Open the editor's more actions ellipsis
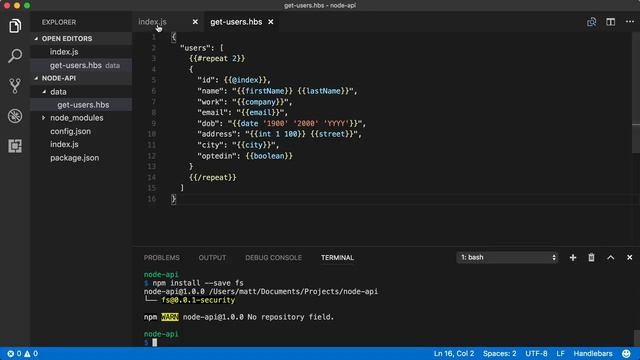The width and height of the screenshot is (640, 360). pyautogui.click(x=630, y=22)
